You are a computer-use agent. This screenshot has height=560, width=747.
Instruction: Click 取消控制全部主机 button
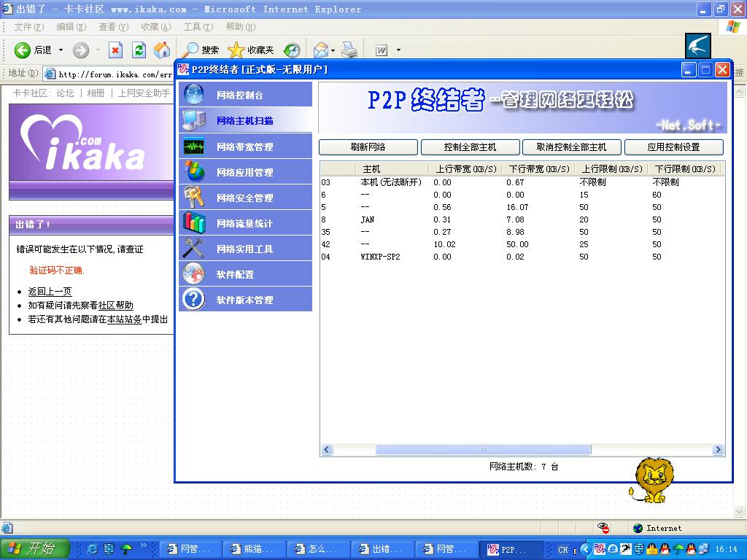(x=572, y=147)
